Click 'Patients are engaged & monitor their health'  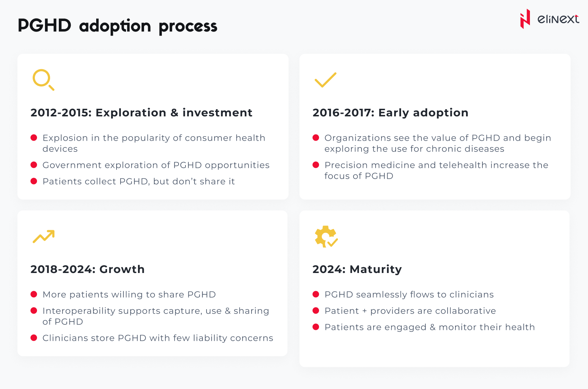point(429,327)
